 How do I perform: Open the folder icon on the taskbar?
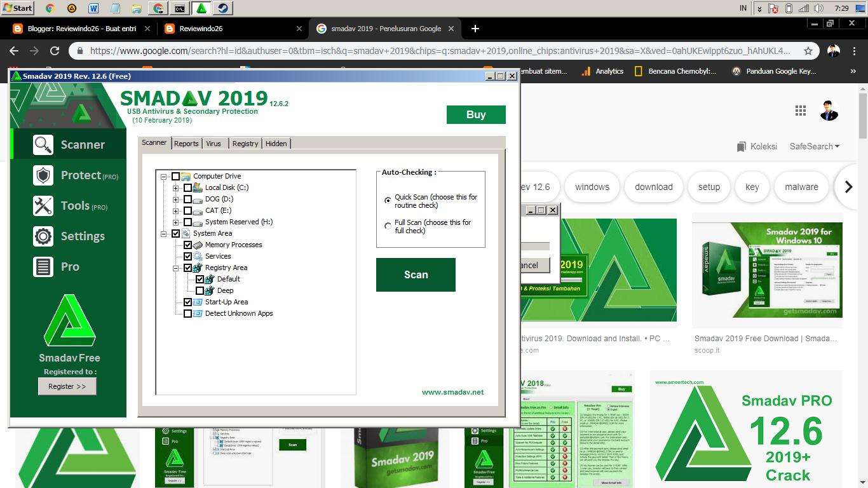click(137, 8)
